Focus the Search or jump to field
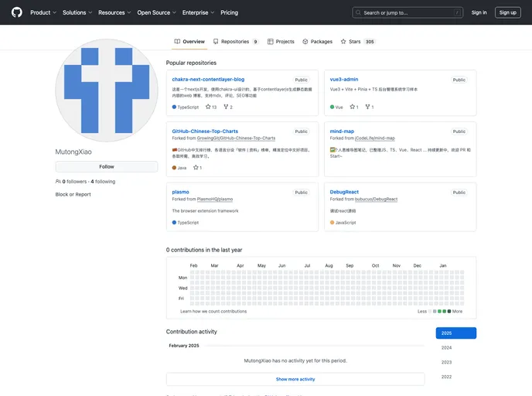This screenshot has height=396, width=532. 408,12
